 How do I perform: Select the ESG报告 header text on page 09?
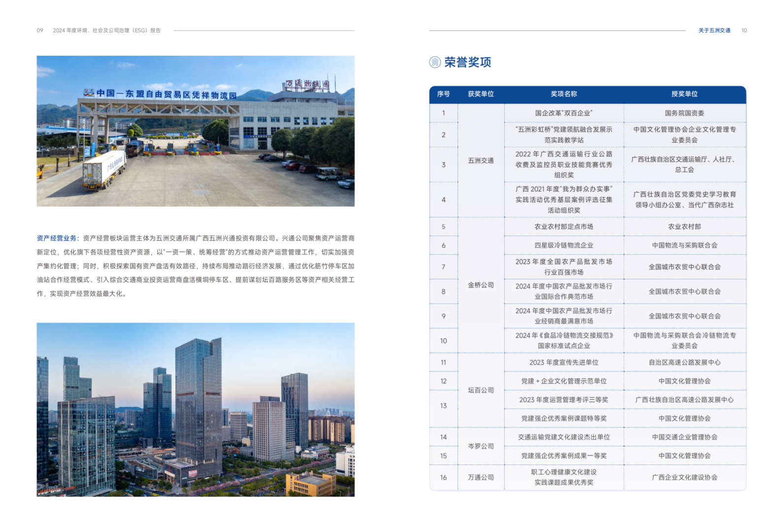[x=107, y=31]
